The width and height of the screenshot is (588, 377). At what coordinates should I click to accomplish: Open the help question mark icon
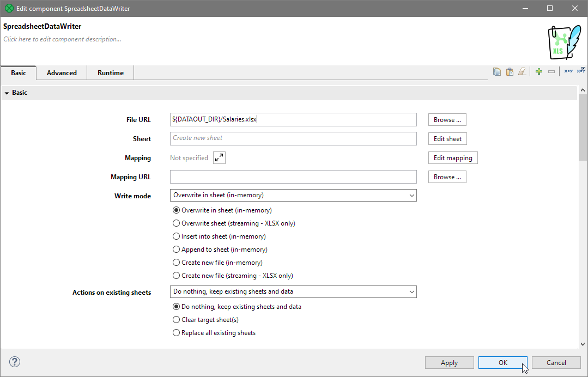tap(15, 362)
